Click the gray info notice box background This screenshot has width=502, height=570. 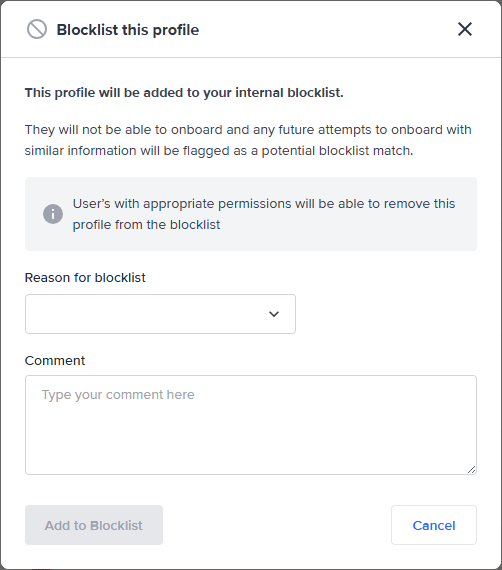coord(251,214)
